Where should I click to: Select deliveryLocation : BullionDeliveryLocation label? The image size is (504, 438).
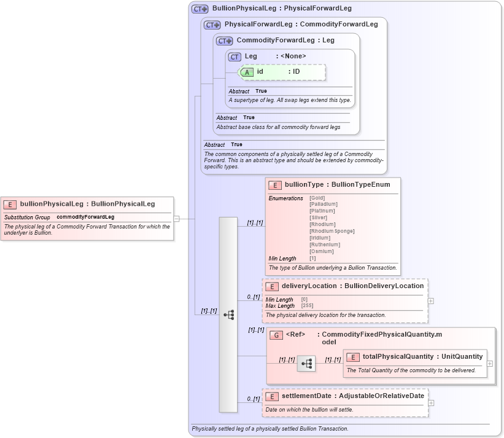coord(353,286)
